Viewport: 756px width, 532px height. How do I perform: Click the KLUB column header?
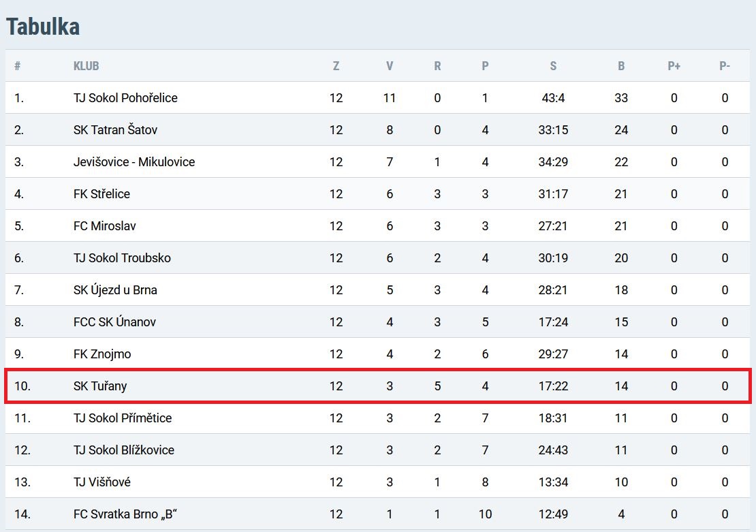[86, 65]
